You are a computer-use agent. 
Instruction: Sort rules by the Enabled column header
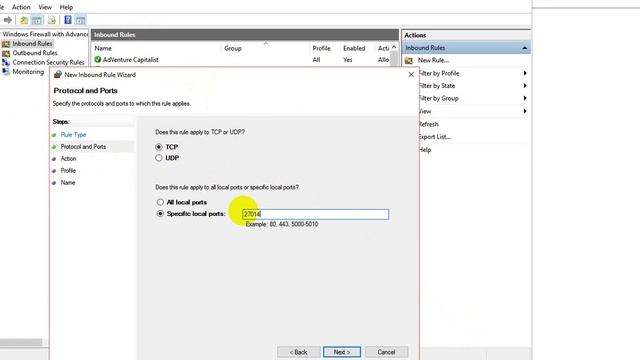(354, 48)
